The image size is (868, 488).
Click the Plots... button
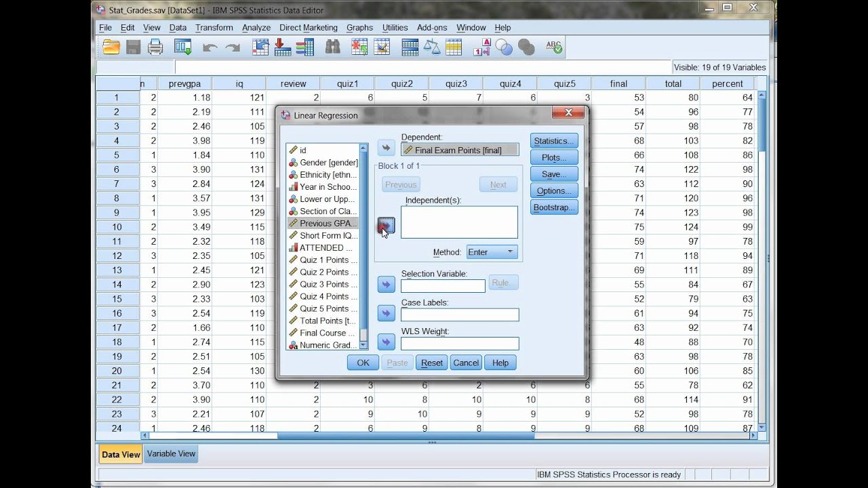tap(554, 157)
